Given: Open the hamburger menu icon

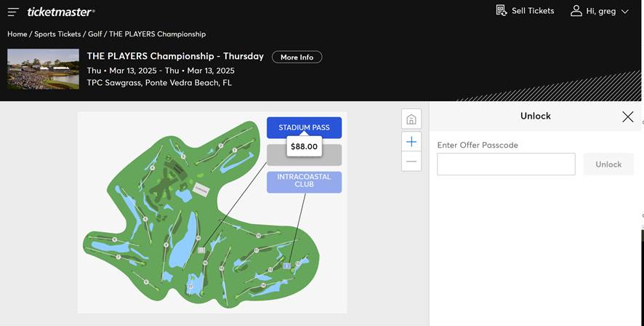Looking at the screenshot, I should pyautogui.click(x=13, y=12).
